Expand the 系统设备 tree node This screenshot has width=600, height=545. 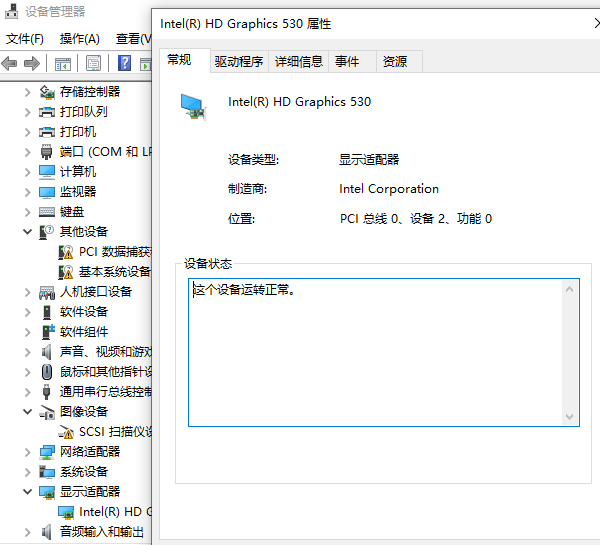coord(28,472)
